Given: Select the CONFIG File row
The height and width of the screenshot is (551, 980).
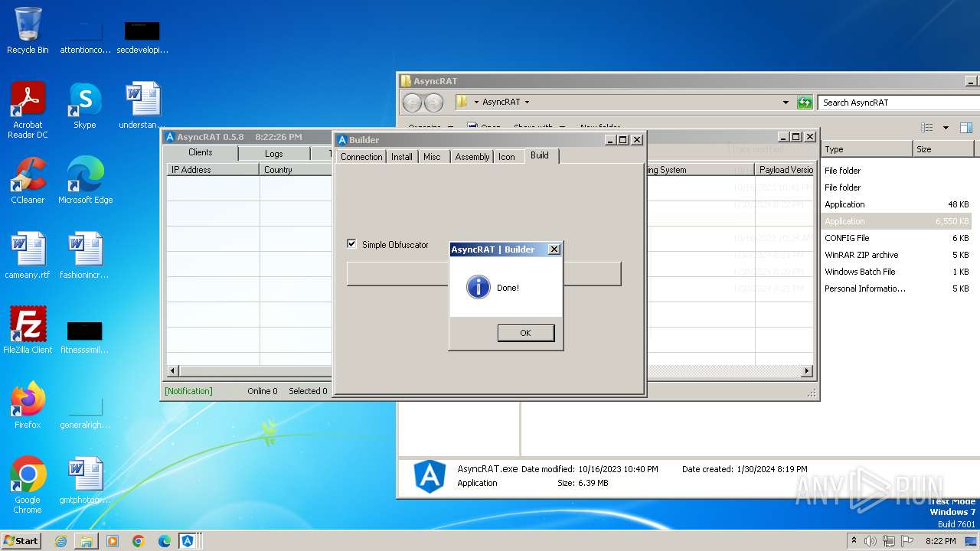Looking at the screenshot, I should click(897, 238).
